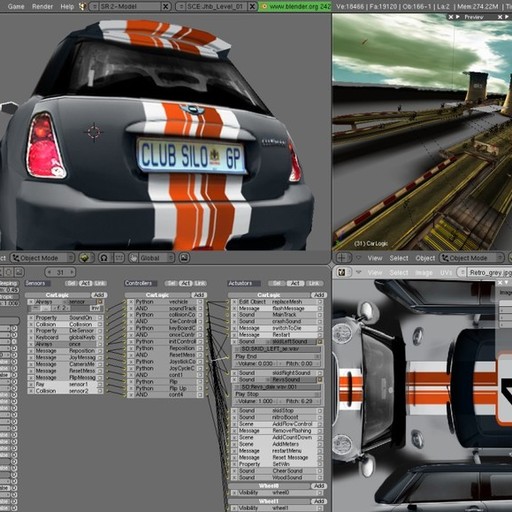Click Add button in Sensors CarLogic
512x512 pixels.
(x=99, y=295)
